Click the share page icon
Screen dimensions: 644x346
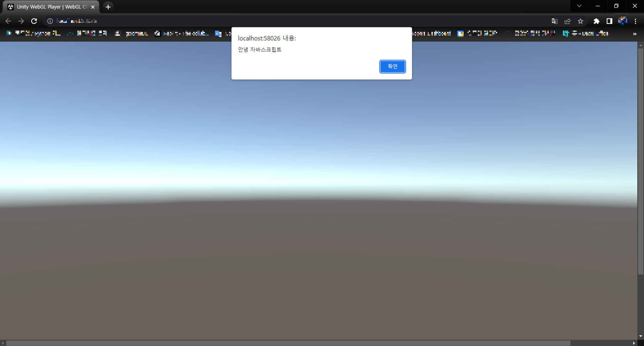click(x=567, y=21)
